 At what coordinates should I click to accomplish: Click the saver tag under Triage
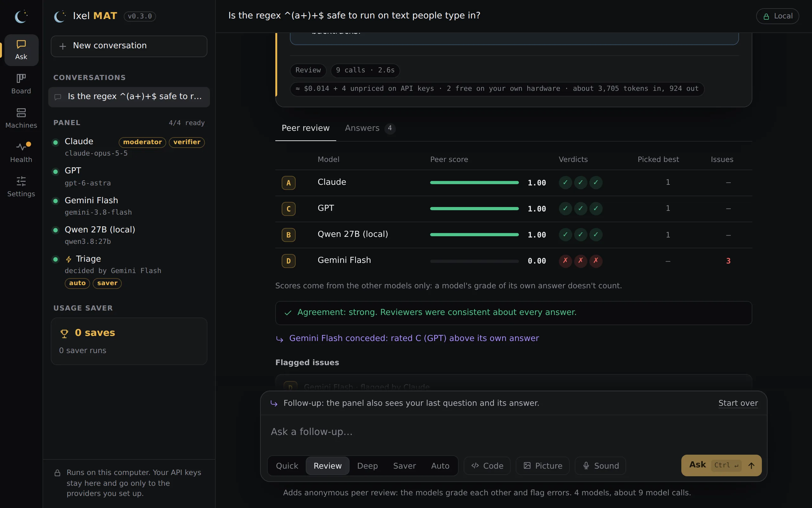[107, 283]
